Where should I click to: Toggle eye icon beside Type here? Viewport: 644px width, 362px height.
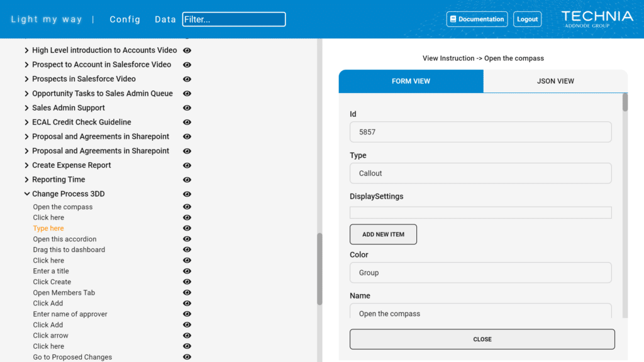point(187,228)
